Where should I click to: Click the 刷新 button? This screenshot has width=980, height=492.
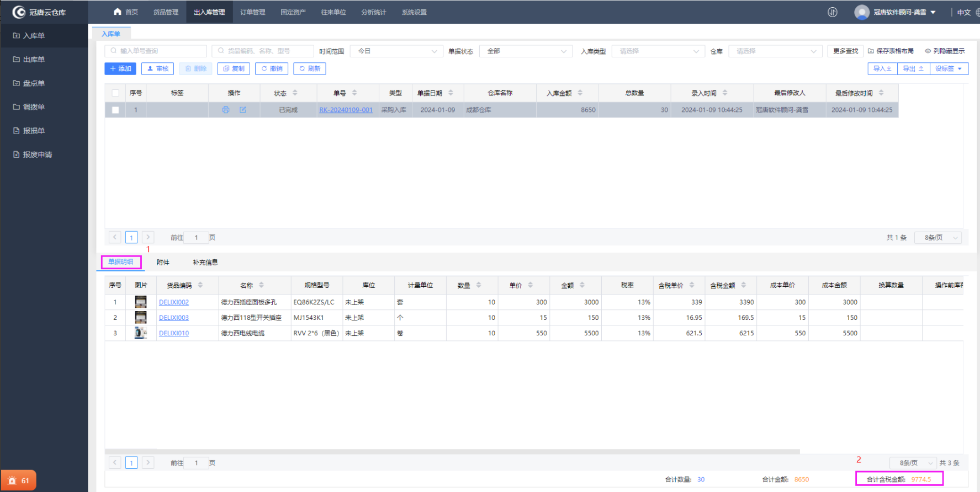pos(310,68)
